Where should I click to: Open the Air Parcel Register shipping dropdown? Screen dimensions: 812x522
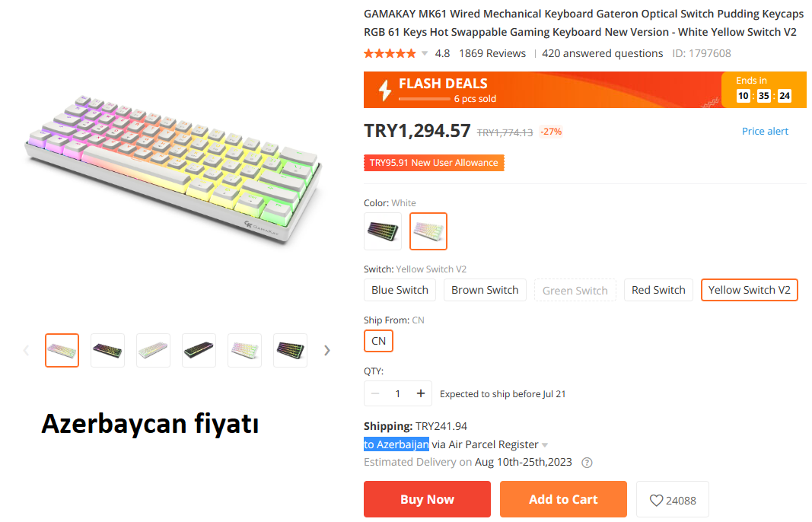click(x=545, y=445)
